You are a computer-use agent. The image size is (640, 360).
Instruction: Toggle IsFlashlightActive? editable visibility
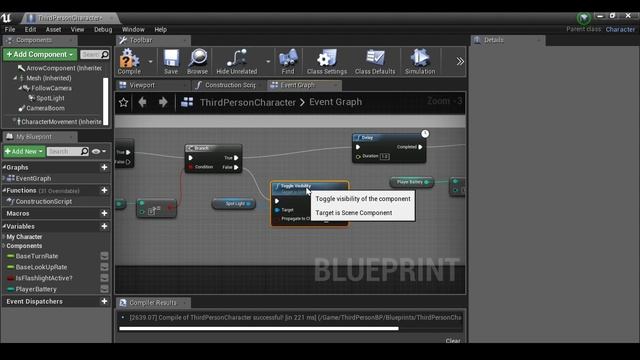coord(104,278)
